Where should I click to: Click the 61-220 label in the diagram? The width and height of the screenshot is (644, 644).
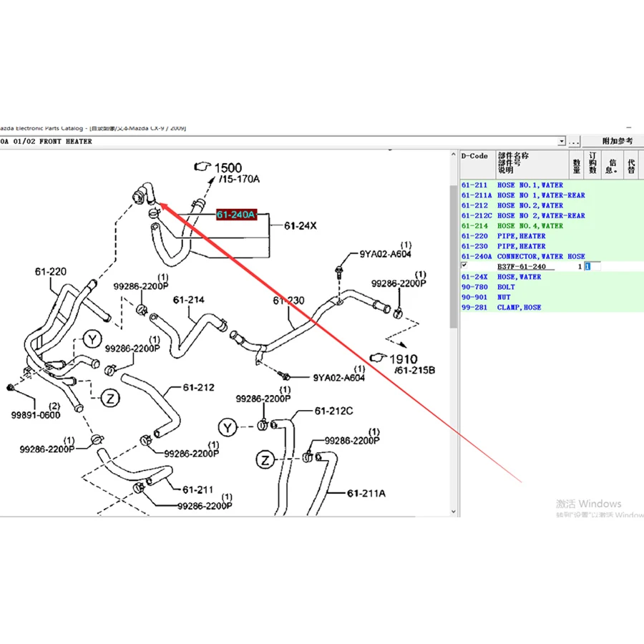51,271
